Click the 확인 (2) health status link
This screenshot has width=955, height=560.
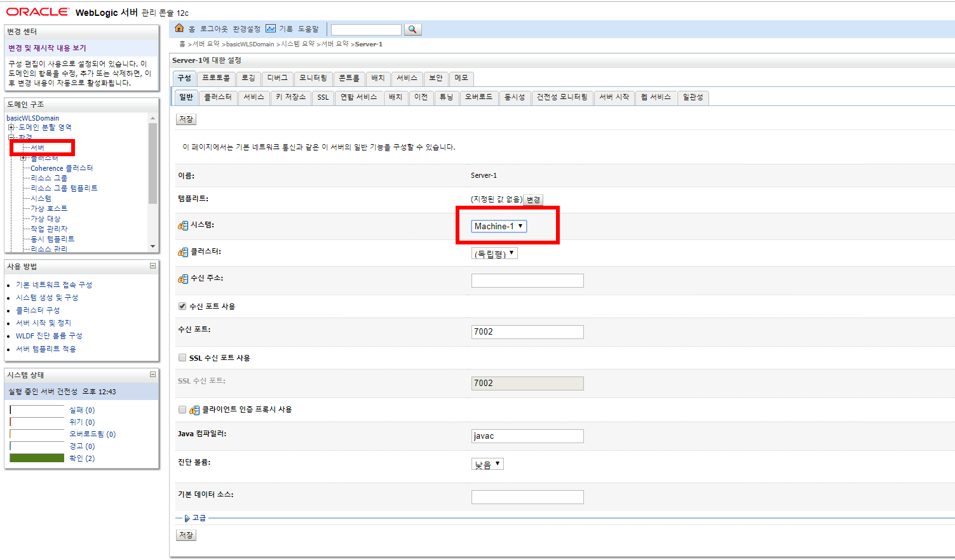pos(82,458)
